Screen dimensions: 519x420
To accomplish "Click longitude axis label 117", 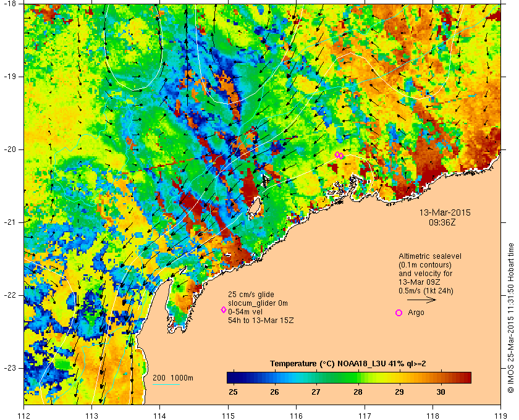I will pos(365,415).
